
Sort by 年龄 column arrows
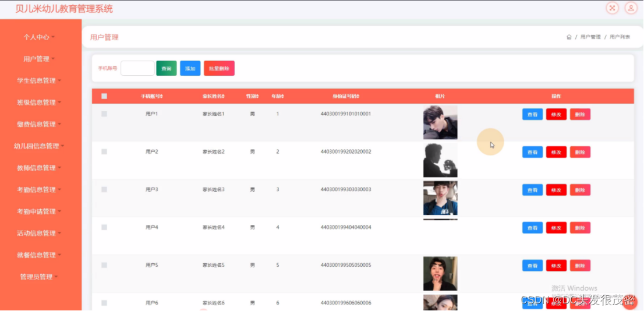tap(282, 97)
